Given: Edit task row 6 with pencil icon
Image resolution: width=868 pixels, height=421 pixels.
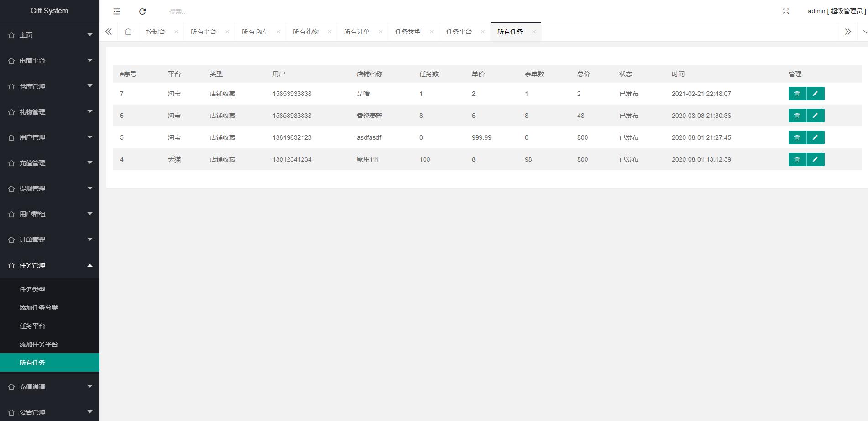Looking at the screenshot, I should point(816,116).
